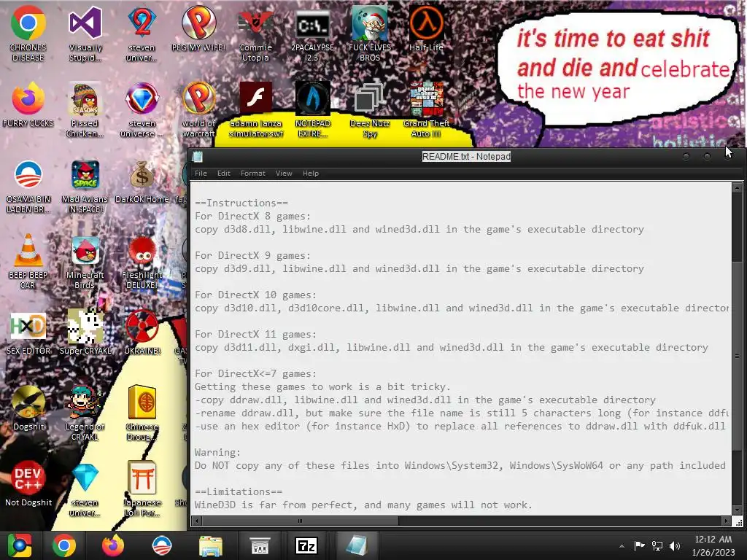Open the PEG MY WIFE! desktop icon
Image resolution: width=747 pixels, height=560 pixels.
(198, 28)
